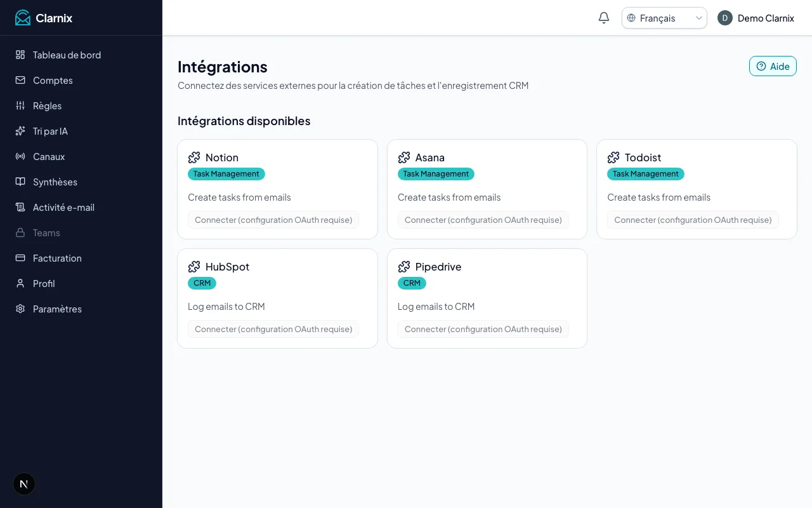The height and width of the screenshot is (508, 812).
Task: Click the Activité e-mail log icon
Action: (x=20, y=207)
